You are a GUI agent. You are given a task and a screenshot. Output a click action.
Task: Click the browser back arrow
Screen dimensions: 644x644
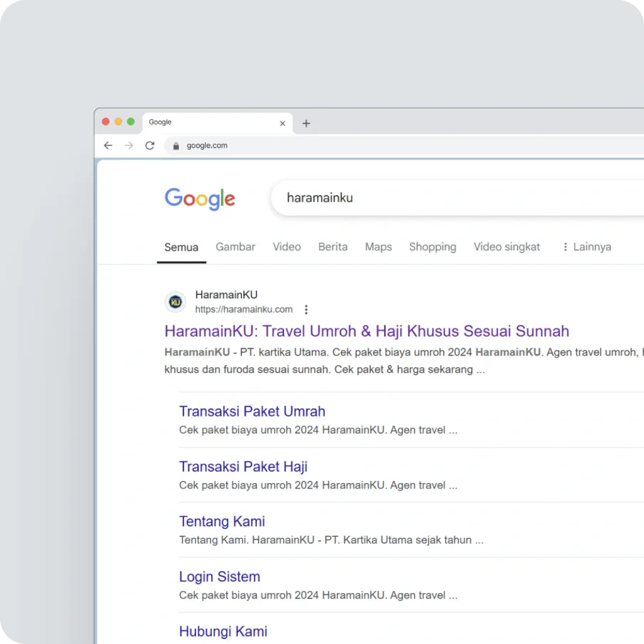coord(108,145)
